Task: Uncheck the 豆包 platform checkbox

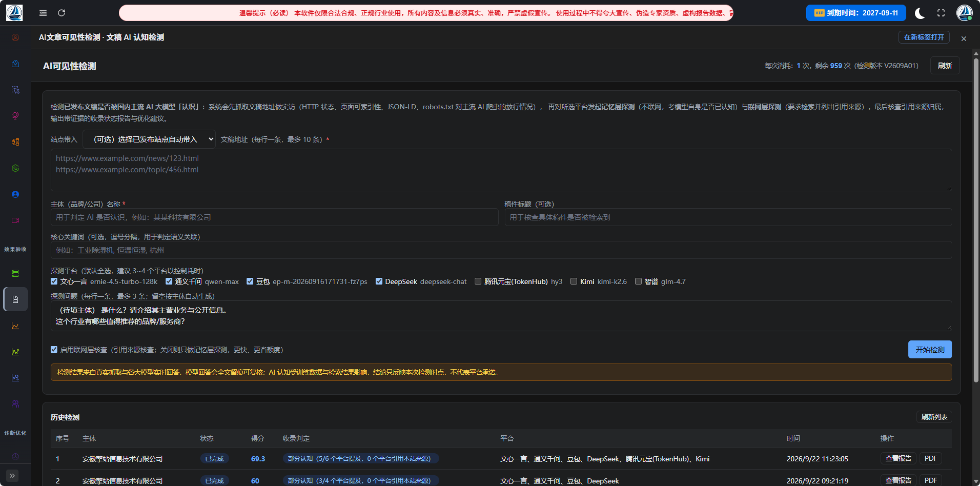Action: (250, 281)
